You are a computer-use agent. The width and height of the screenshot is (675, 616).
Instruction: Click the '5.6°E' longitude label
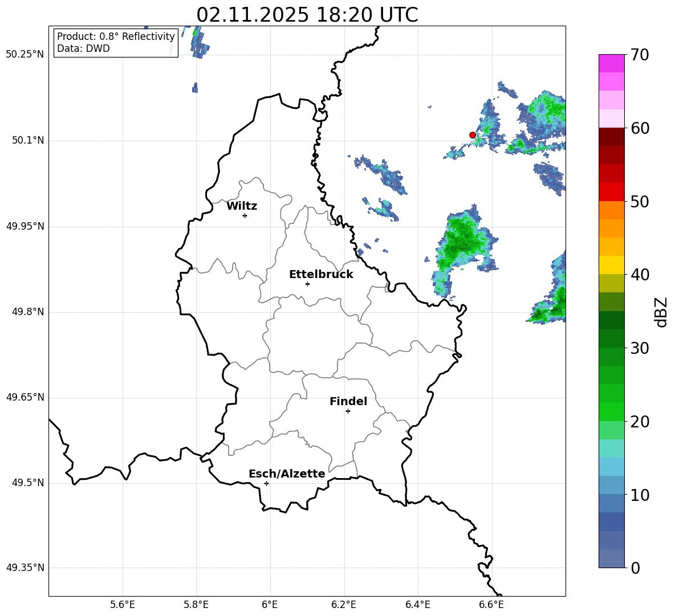coord(123,605)
